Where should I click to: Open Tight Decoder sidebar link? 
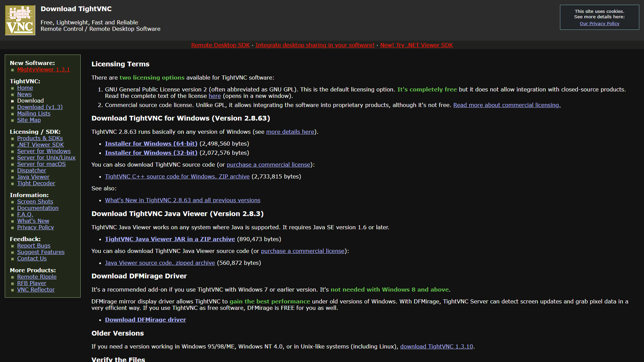(x=36, y=183)
